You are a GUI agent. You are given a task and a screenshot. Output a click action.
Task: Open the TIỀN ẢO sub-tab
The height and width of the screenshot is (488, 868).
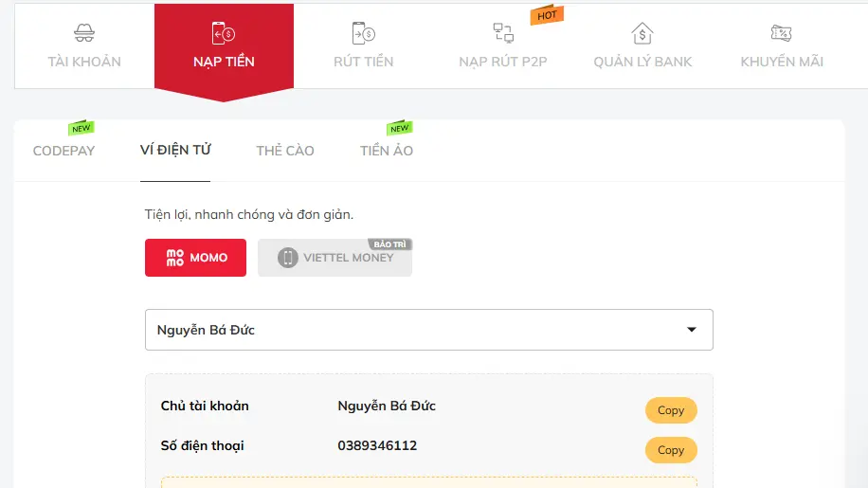pos(387,151)
